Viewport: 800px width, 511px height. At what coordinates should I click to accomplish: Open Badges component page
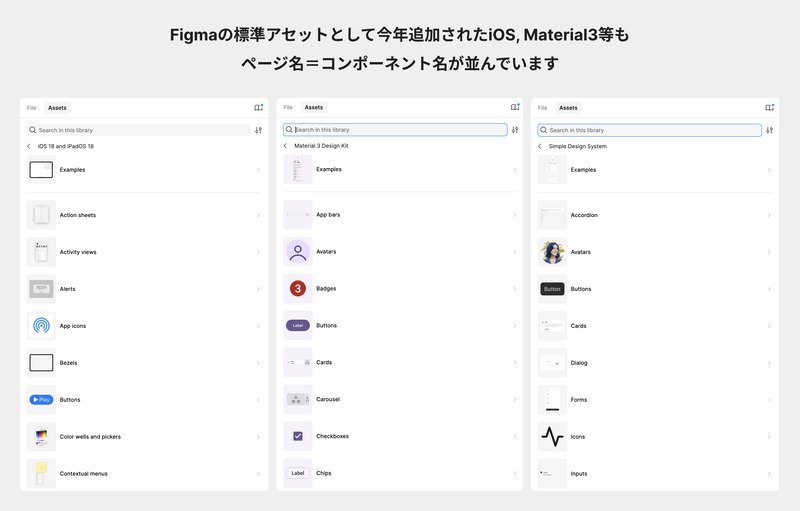click(401, 289)
